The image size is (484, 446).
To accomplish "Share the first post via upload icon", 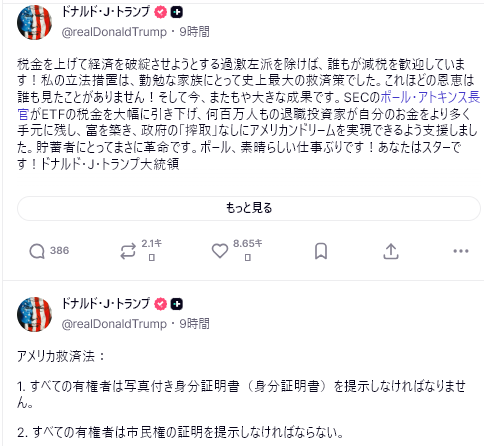I will (391, 251).
